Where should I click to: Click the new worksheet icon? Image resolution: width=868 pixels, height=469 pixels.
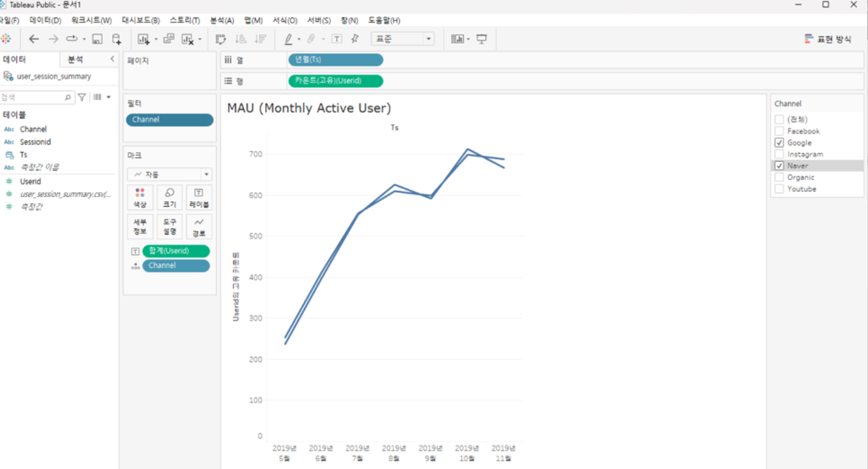(x=143, y=39)
